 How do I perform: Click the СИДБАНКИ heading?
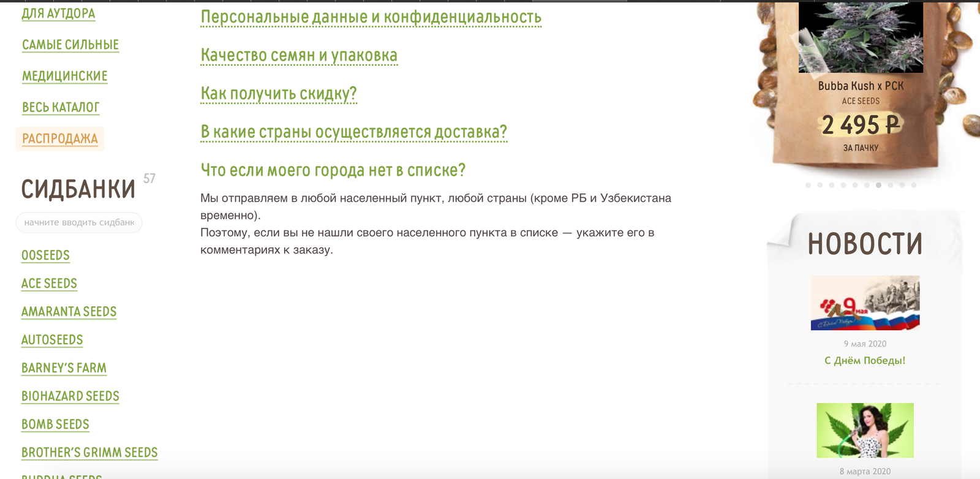78,190
